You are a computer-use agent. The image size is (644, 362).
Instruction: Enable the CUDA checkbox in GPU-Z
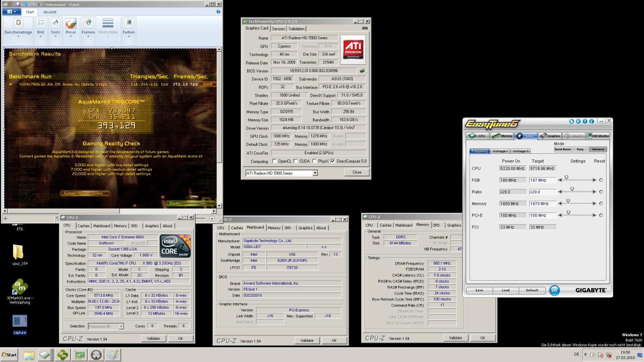[x=296, y=161]
